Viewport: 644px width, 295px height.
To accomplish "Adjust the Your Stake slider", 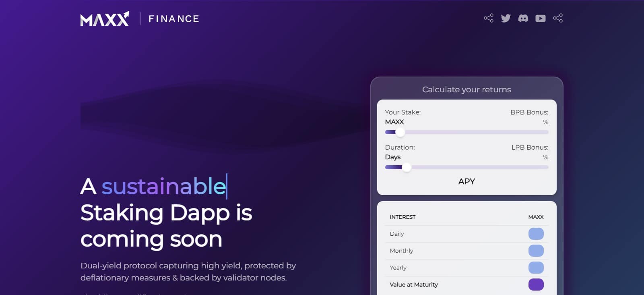I will pyautogui.click(x=466, y=132).
